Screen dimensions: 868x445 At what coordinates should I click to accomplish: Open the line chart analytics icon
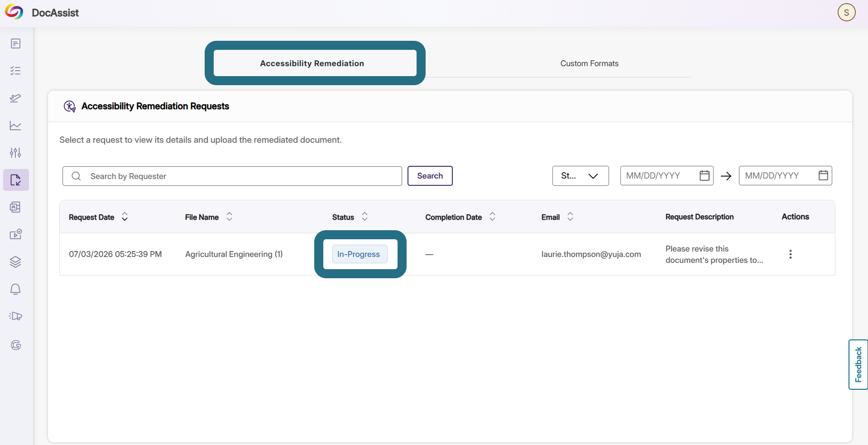click(x=16, y=126)
